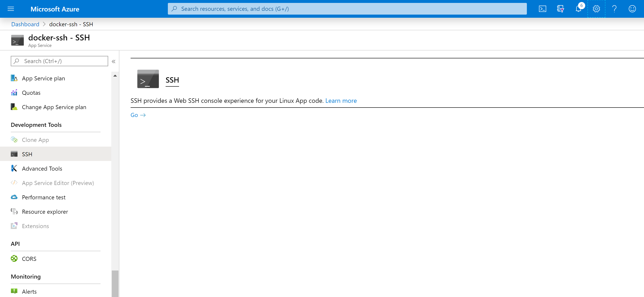The height and width of the screenshot is (297, 644).
Task: Click Performance test tool icon
Action: (14, 197)
